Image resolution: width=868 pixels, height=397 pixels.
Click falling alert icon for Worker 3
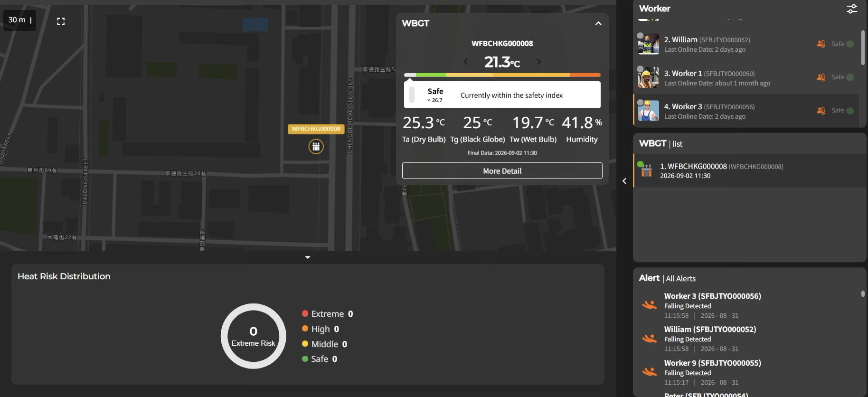649,305
